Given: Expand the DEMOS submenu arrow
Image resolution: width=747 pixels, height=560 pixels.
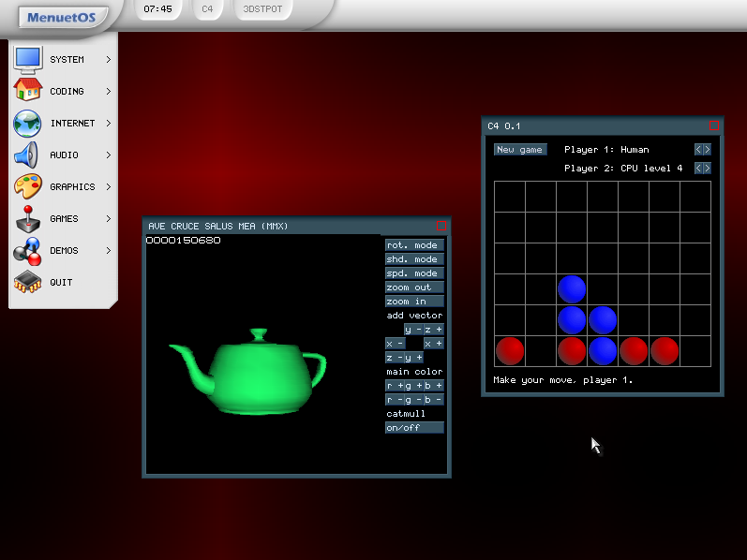Looking at the screenshot, I should pos(109,250).
